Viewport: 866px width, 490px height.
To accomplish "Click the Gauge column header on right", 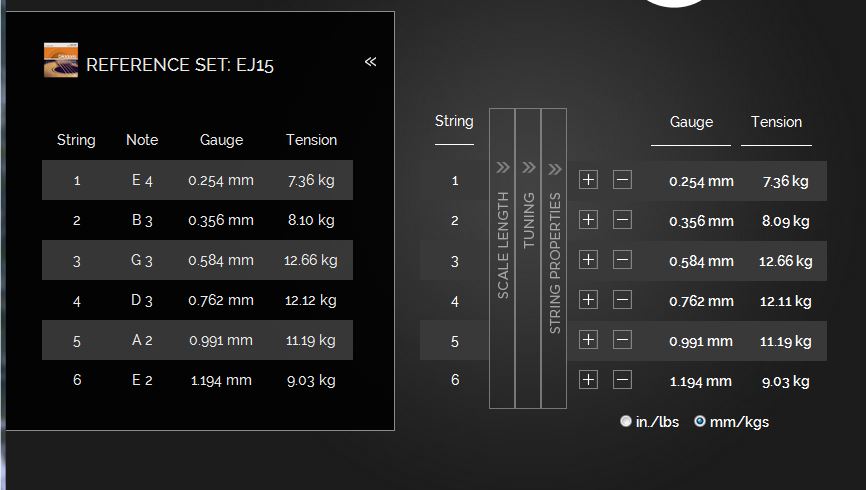I will coord(691,122).
